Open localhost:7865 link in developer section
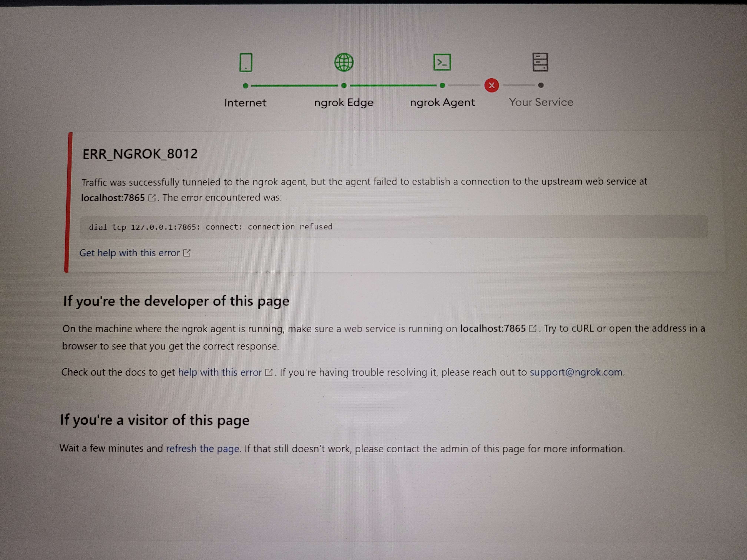 pos(493,329)
